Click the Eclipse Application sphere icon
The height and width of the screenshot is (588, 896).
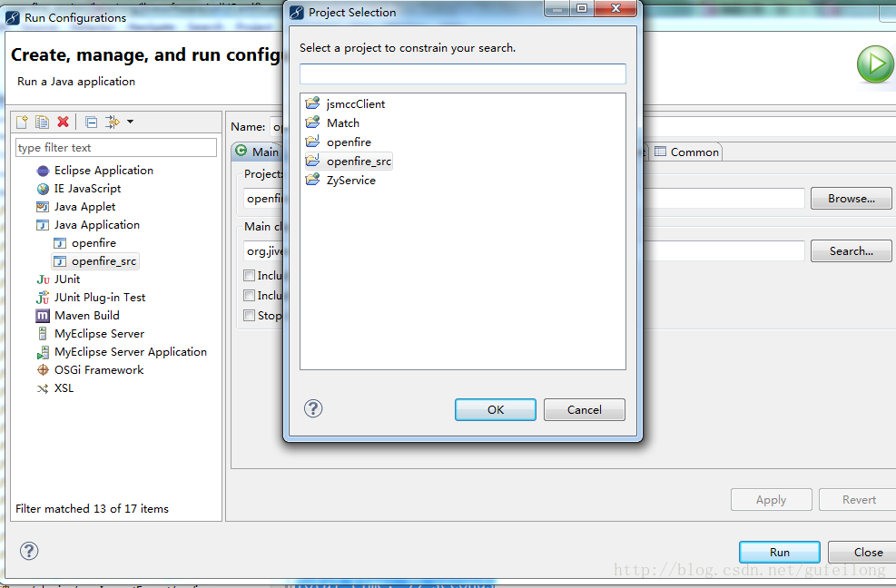[x=43, y=171]
